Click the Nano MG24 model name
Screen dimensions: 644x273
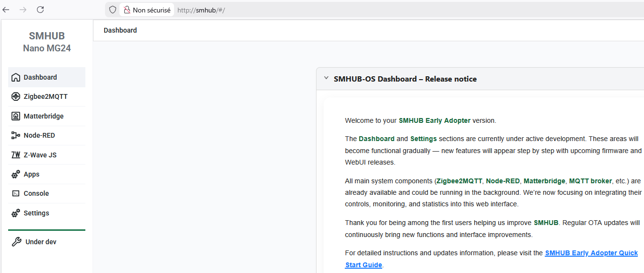point(47,48)
